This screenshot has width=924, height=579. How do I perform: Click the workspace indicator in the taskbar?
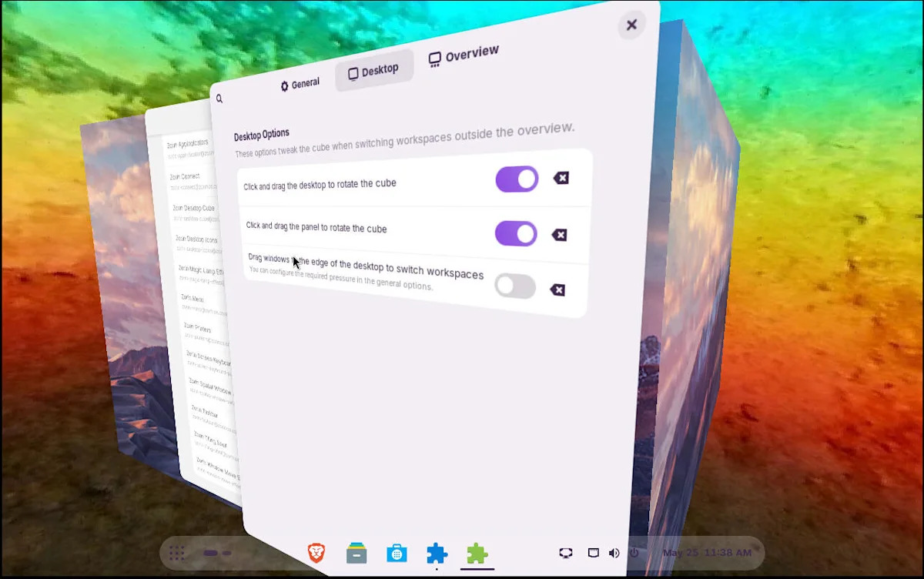click(217, 553)
